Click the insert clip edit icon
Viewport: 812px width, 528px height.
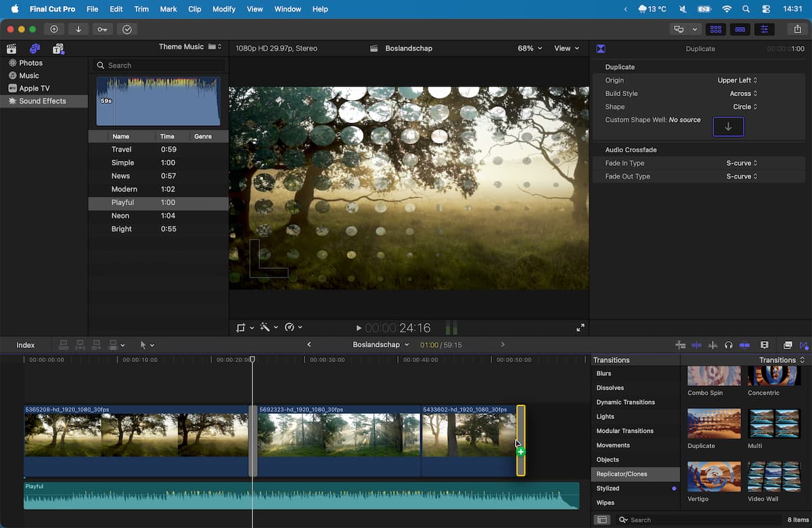(80, 345)
